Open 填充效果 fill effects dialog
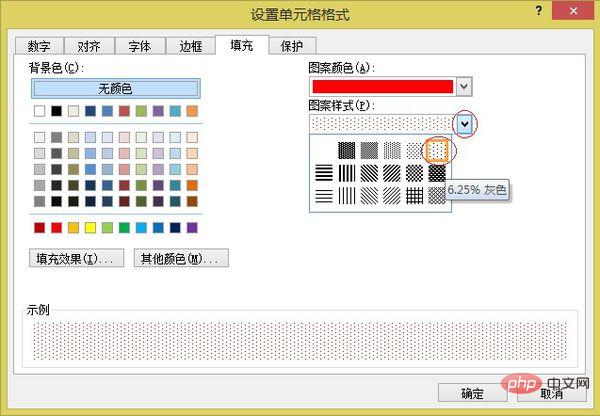 click(77, 258)
